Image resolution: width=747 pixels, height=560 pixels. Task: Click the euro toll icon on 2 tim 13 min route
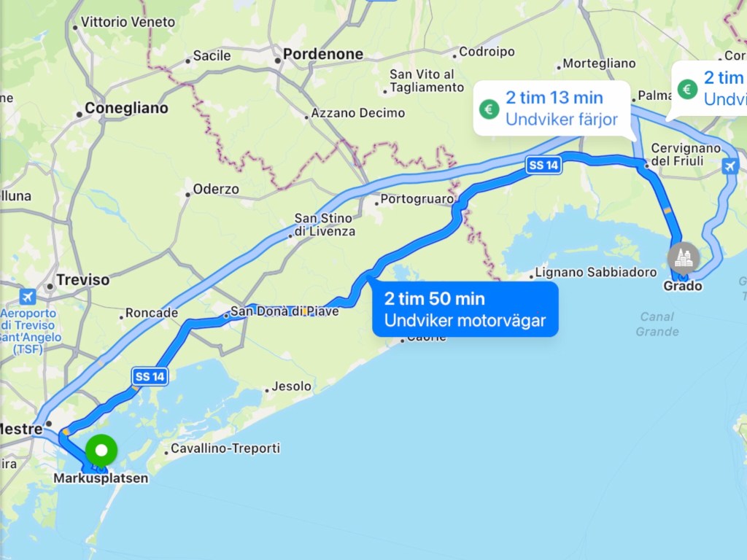pyautogui.click(x=489, y=109)
